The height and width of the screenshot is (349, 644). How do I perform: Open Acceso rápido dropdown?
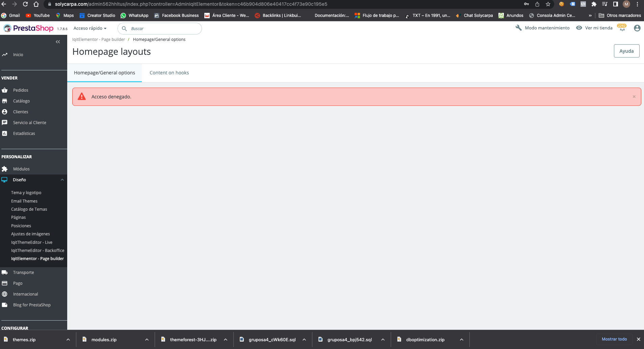click(90, 28)
